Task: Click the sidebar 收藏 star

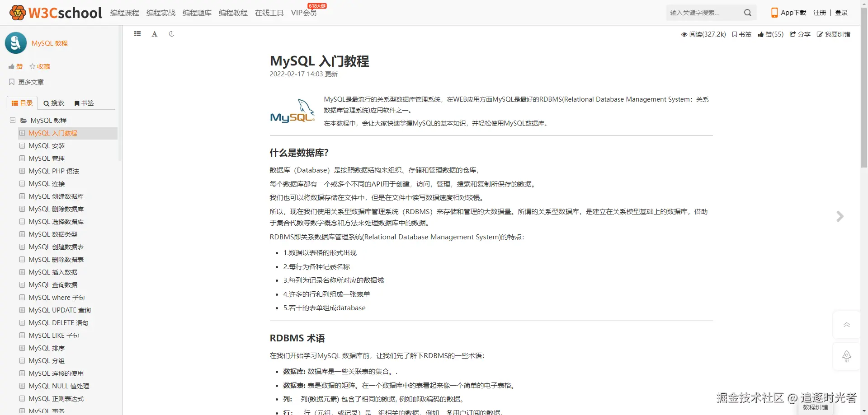Action: (x=40, y=66)
